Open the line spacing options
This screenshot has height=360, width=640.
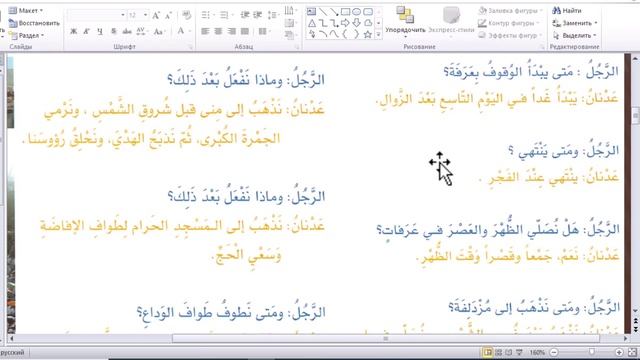point(273,16)
